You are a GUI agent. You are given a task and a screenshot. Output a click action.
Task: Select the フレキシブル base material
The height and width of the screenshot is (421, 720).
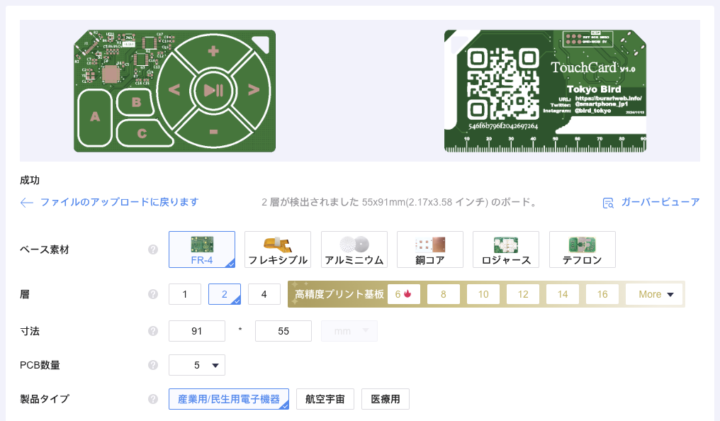pos(277,249)
